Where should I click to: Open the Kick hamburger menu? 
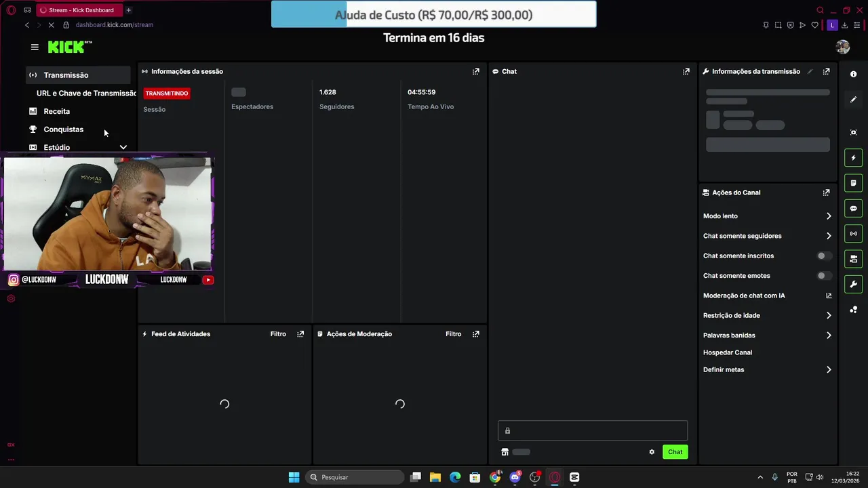[35, 47]
